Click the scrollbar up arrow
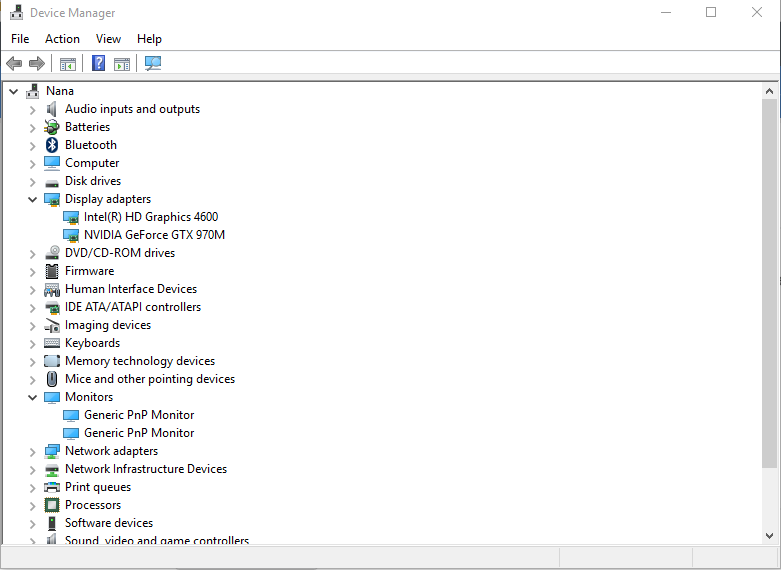This screenshot has height=570, width=781. coord(770,91)
